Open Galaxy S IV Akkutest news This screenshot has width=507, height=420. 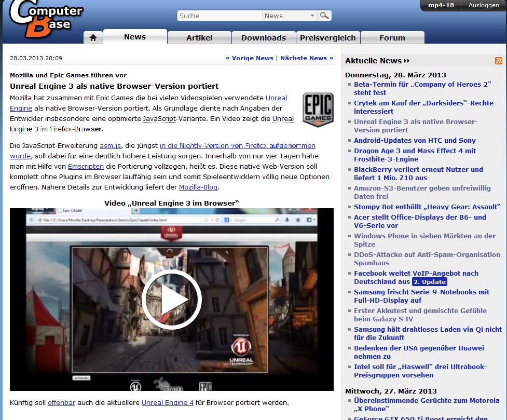tap(420, 315)
